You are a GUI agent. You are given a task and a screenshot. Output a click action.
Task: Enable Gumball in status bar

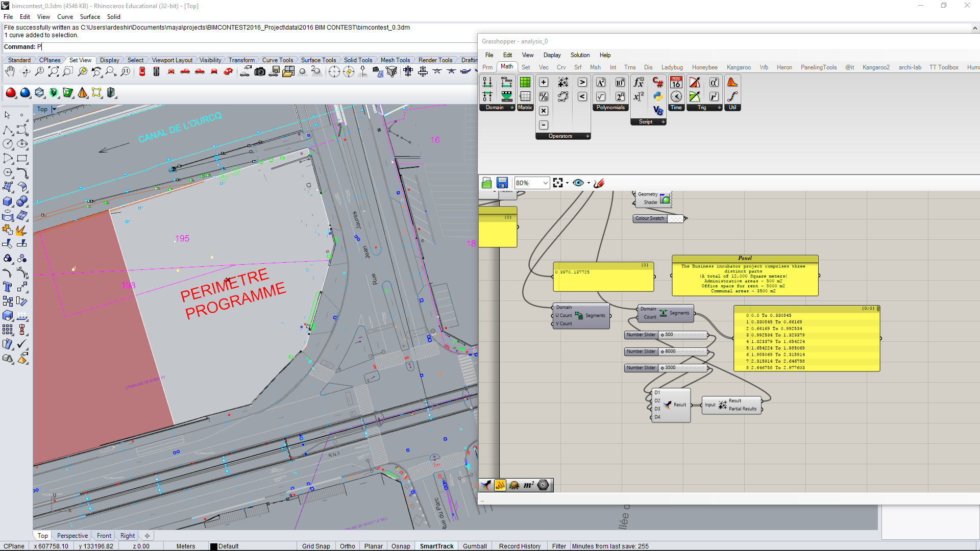coord(474,546)
